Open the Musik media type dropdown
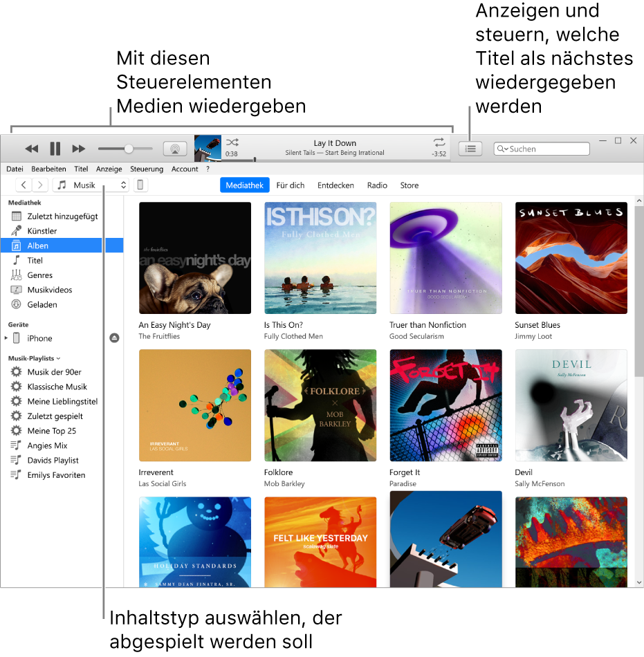The height and width of the screenshot is (657, 644). [x=91, y=185]
